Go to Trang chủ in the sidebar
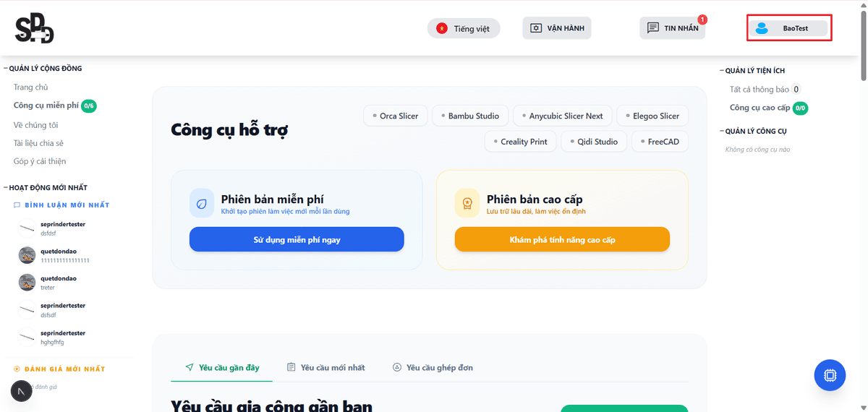 point(31,87)
